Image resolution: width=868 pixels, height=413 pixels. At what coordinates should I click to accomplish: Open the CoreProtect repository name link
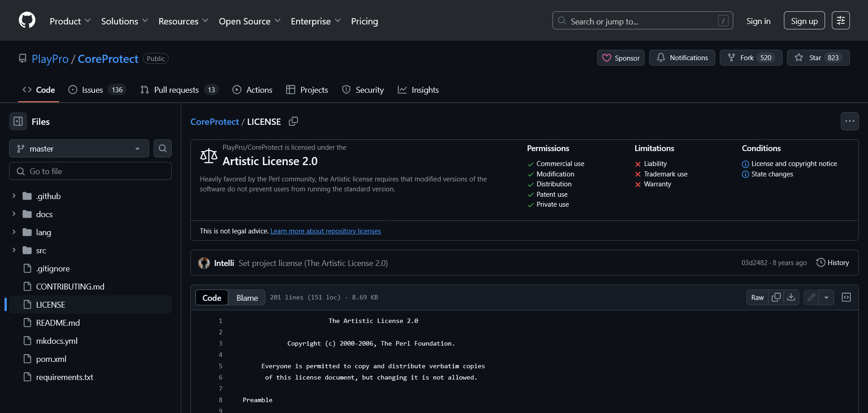[108, 59]
